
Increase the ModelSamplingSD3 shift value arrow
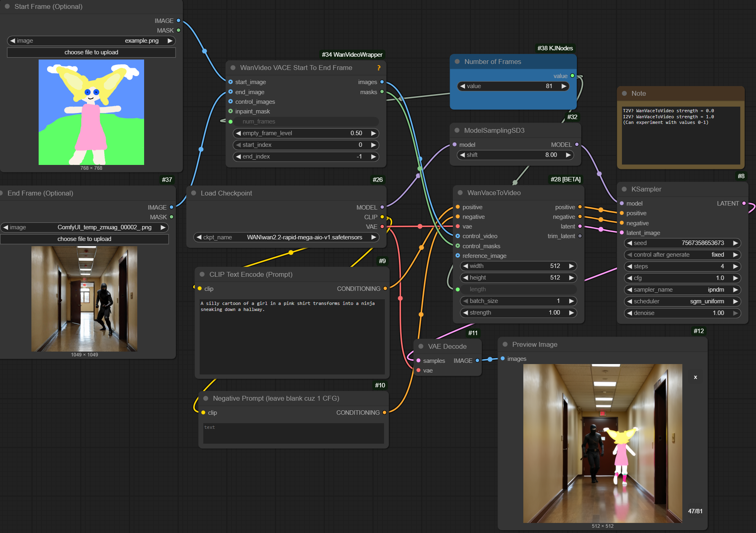pos(568,155)
